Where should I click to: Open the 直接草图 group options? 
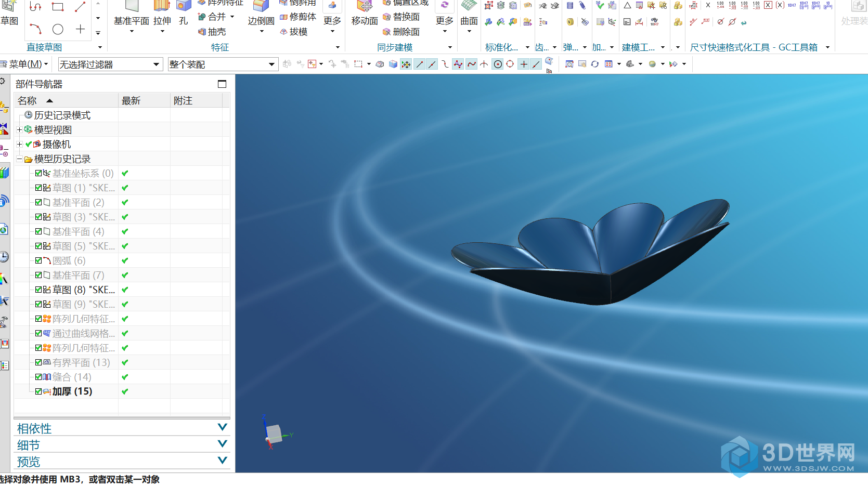coord(100,47)
